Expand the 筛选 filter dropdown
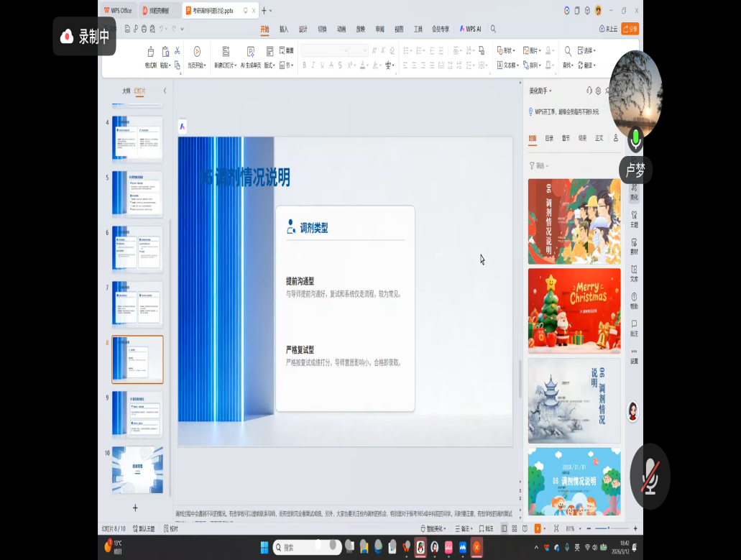This screenshot has height=560, width=741. point(539,166)
